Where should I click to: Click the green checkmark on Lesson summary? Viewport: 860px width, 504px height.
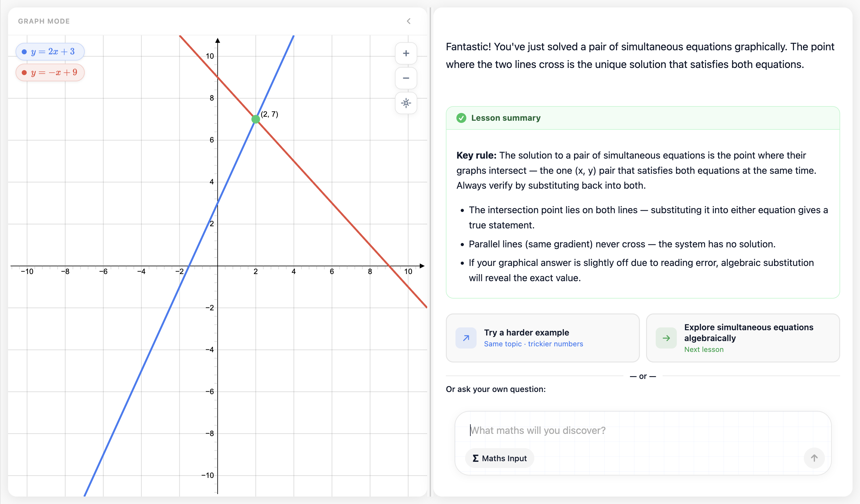461,118
